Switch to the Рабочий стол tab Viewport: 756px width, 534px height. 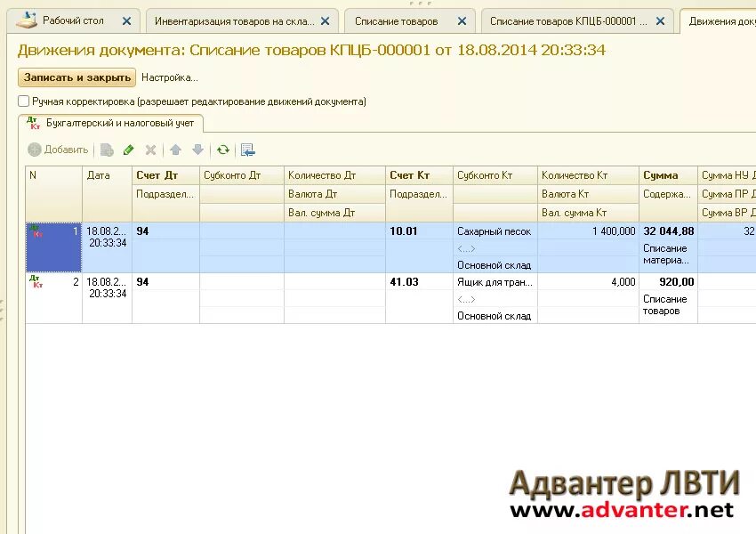[73, 20]
